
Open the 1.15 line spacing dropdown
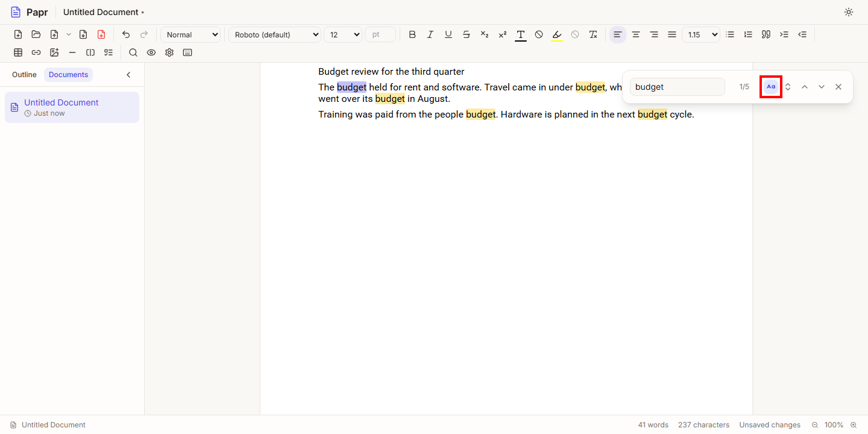click(701, 34)
